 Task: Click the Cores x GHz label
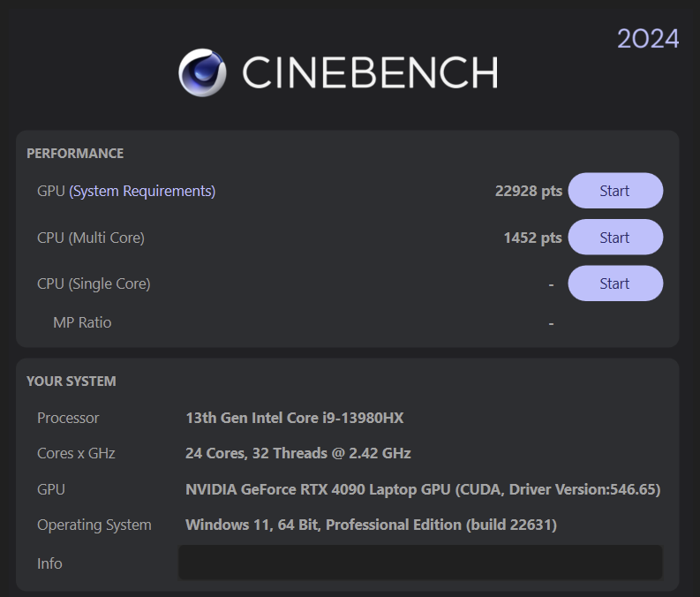coord(76,453)
